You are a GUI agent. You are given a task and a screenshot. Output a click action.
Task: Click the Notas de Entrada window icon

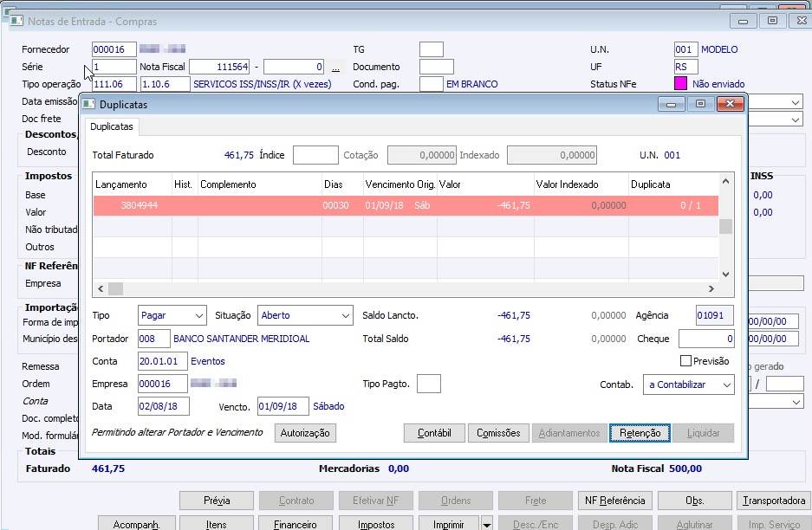(16, 21)
